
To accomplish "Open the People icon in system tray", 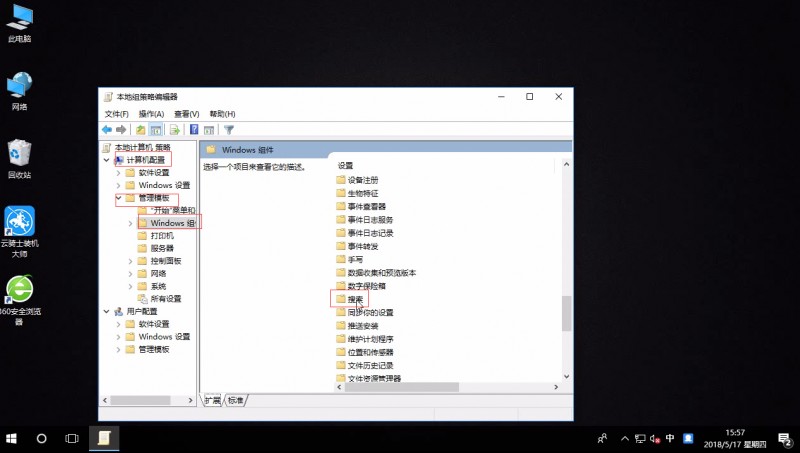I will [603, 438].
